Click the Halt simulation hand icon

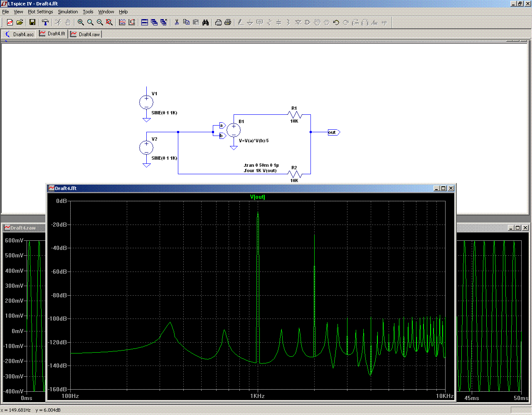click(68, 22)
